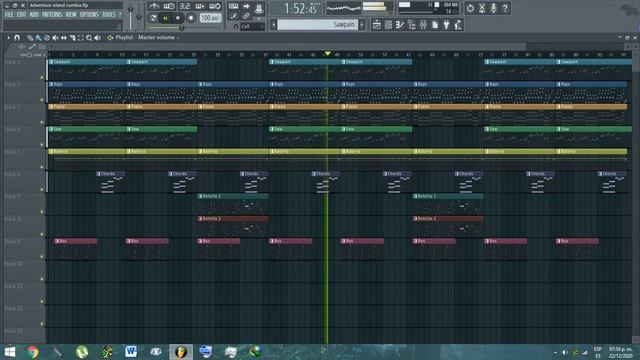The image size is (640, 360).
Task: Open the TOOLS menu
Action: pos(109,14)
